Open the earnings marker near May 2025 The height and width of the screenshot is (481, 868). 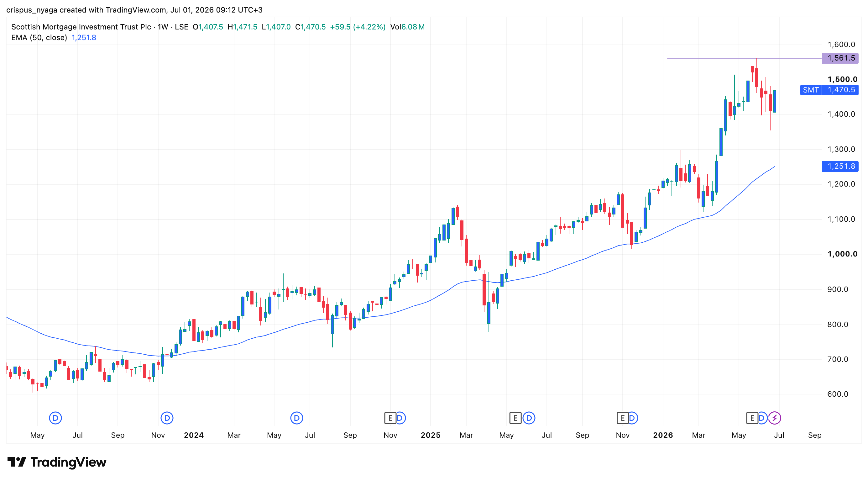pyautogui.click(x=515, y=418)
